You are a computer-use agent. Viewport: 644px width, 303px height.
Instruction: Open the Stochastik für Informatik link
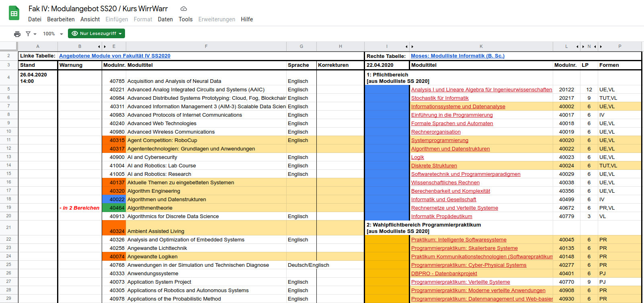(x=440, y=98)
